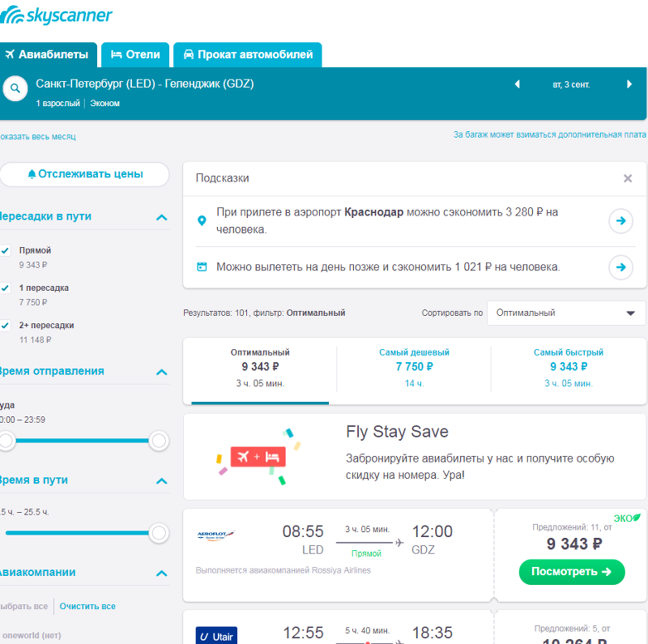
Task: Toggle the 2+ пересадки checkbox
Action: [x=5, y=326]
